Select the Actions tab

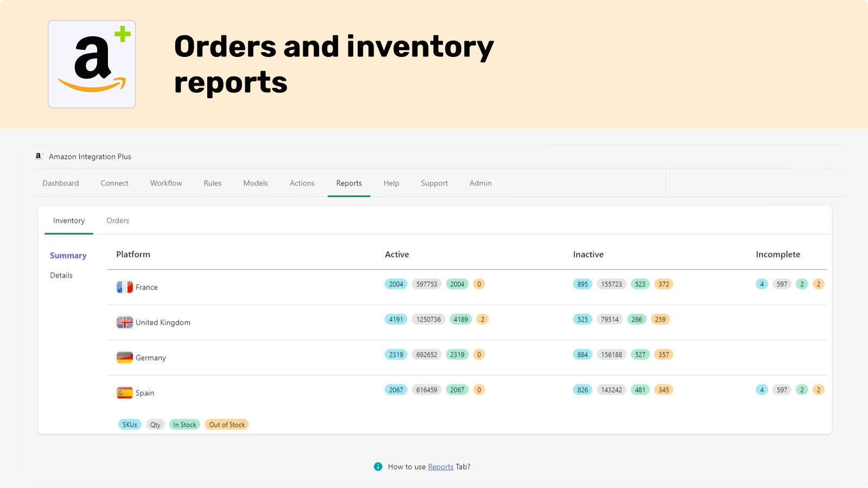point(302,183)
